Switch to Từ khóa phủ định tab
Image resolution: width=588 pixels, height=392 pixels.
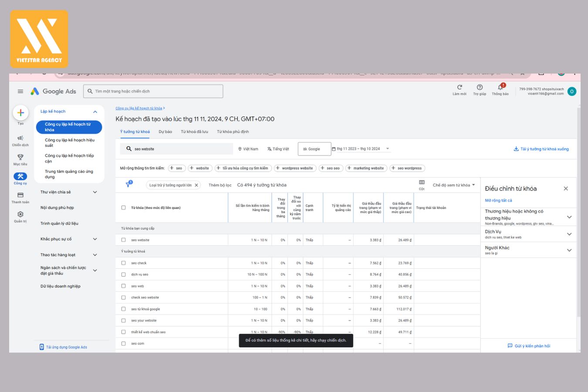point(233,132)
